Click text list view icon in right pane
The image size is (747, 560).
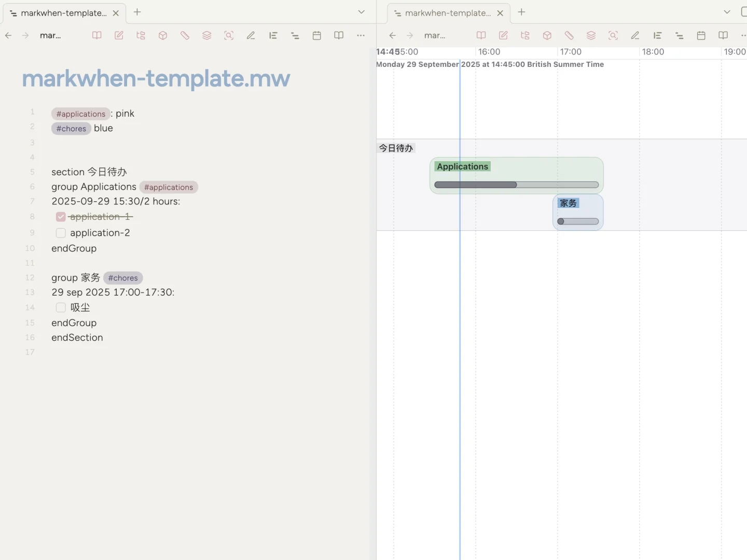pyautogui.click(x=657, y=35)
